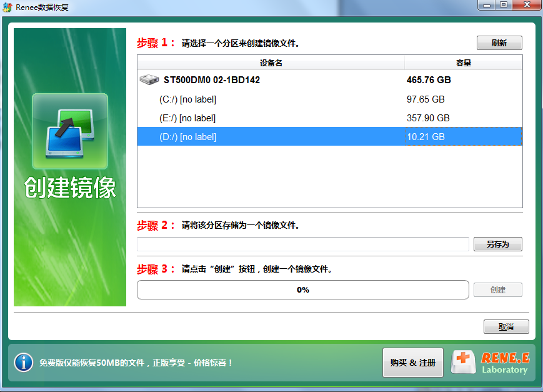
Task: Select the ST500DM0 02-1BD142 disk row
Action: coord(330,80)
